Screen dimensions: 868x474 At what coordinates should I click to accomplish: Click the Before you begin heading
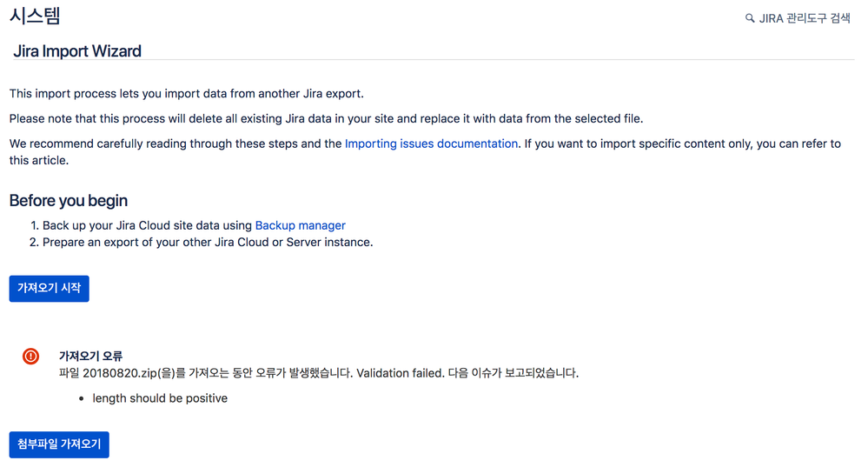[68, 200]
